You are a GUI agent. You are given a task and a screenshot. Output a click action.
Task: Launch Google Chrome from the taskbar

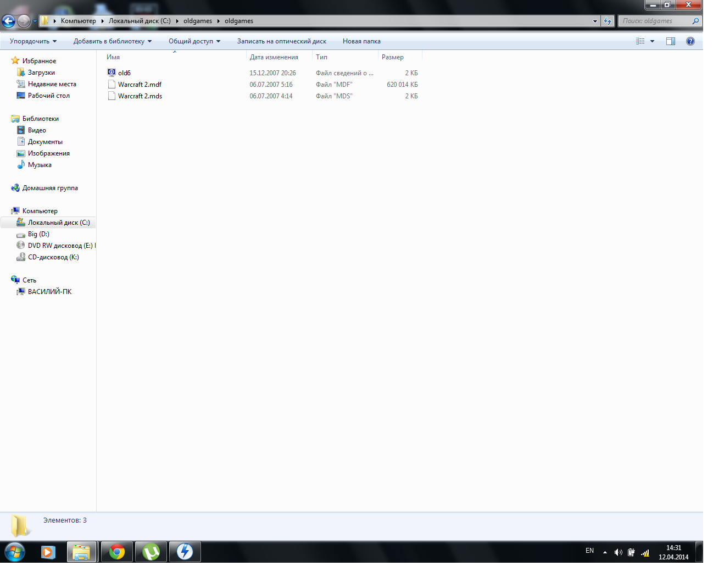tap(116, 552)
